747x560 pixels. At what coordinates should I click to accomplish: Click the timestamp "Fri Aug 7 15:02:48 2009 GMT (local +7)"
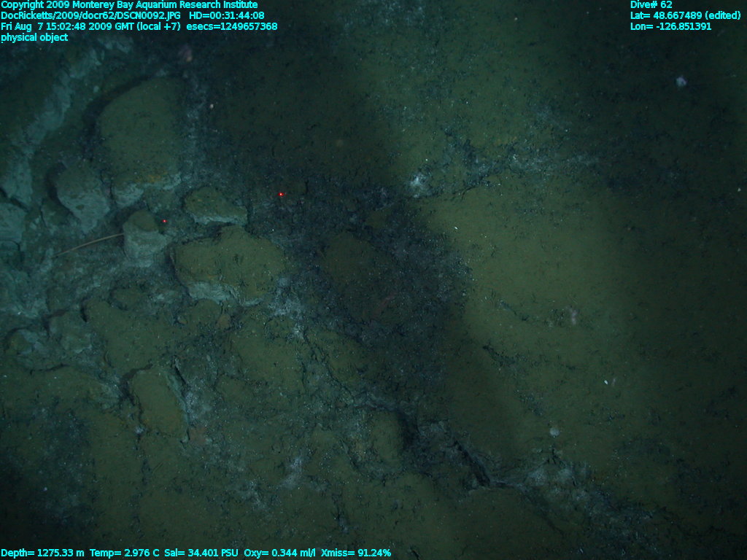(x=90, y=27)
